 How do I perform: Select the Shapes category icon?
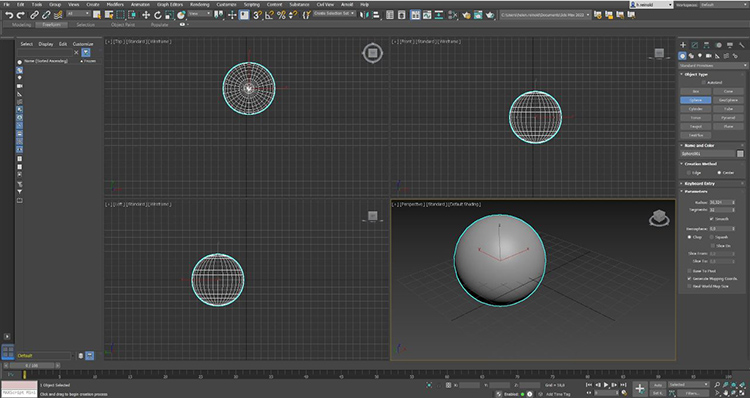click(x=691, y=56)
